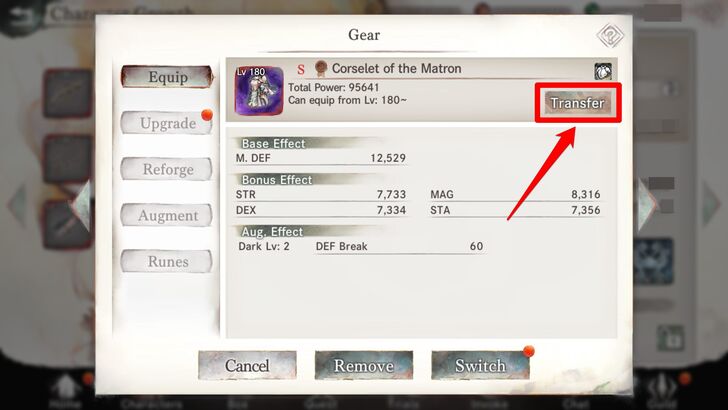Viewport: 728px width, 410px height.
Task: Click the rarity medal icon beside name
Action: pyautogui.click(x=320, y=69)
